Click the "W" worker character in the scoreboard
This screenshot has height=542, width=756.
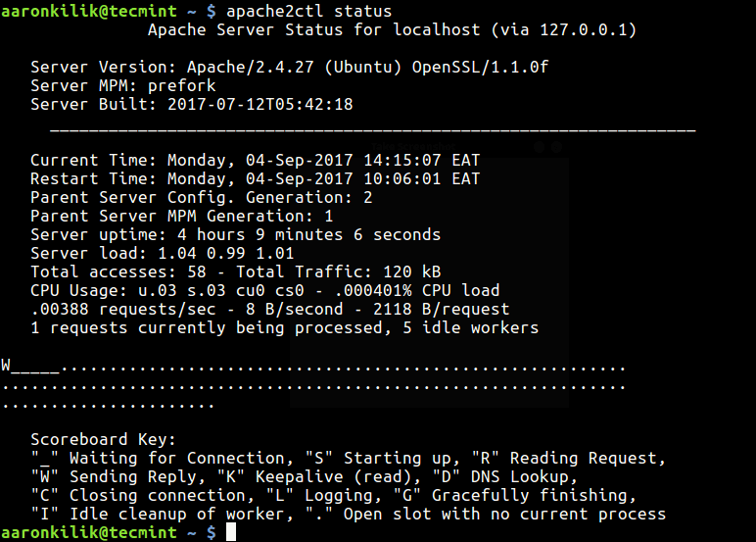coord(6,366)
